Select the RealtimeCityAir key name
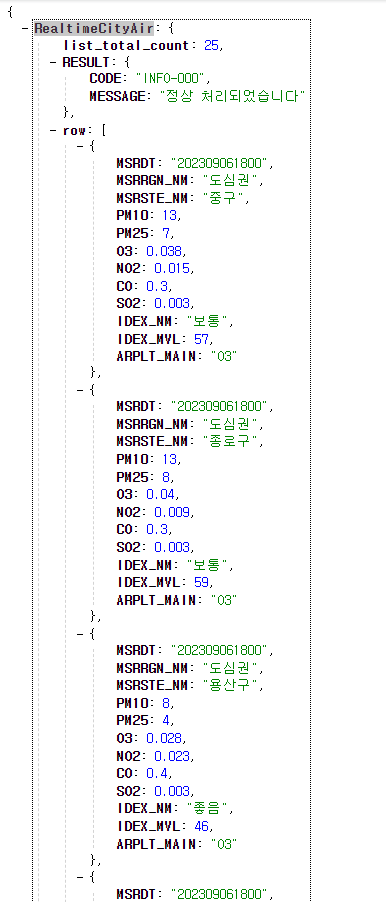 pyautogui.click(x=94, y=29)
